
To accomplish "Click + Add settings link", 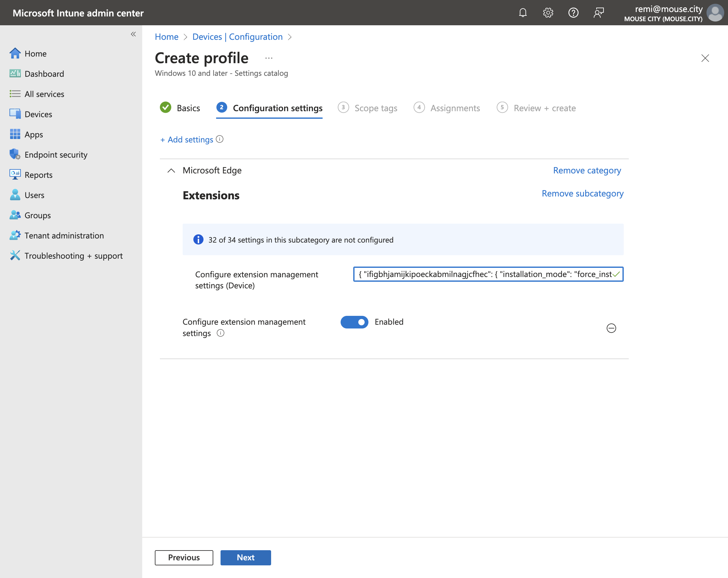I will 187,140.
